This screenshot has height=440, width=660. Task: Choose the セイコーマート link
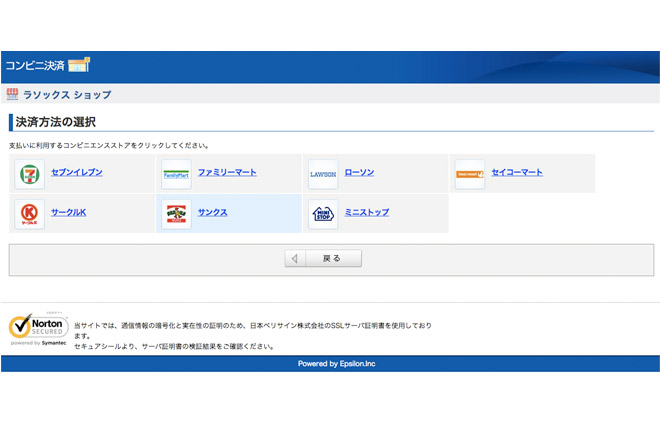coord(517,172)
